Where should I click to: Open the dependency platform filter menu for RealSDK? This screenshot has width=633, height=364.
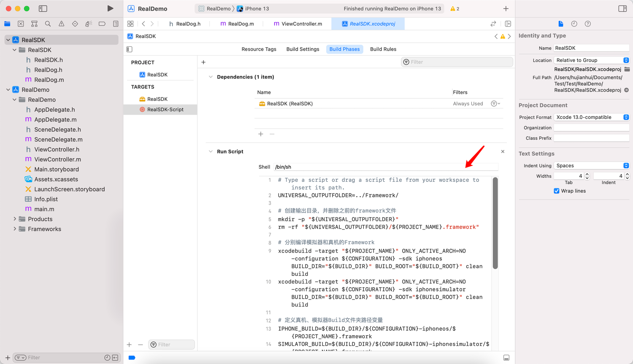pos(495,104)
